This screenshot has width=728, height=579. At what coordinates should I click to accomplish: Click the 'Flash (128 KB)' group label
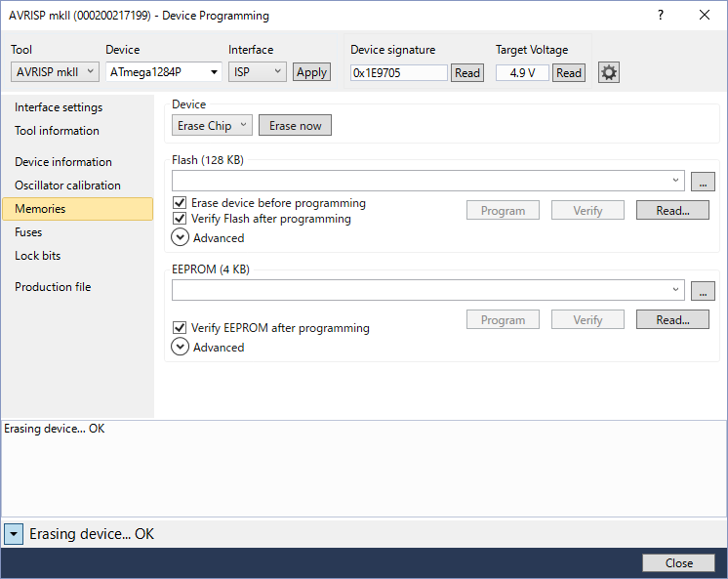point(208,160)
